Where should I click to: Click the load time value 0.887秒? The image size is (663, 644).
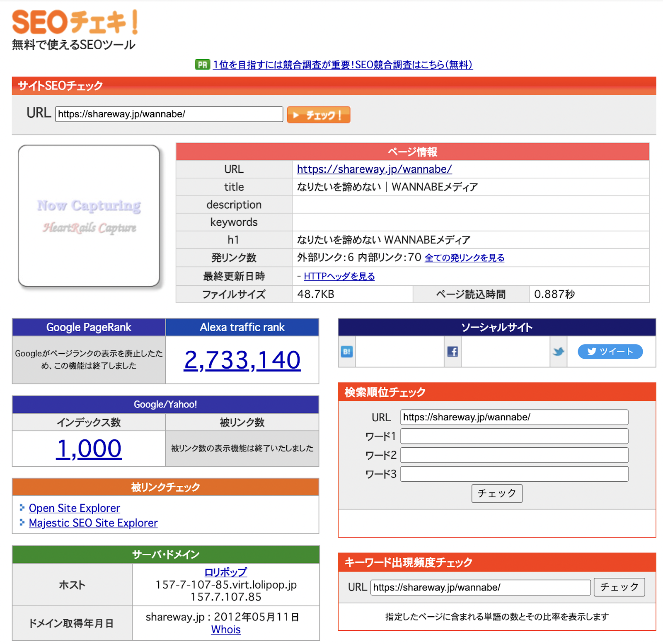[554, 294]
